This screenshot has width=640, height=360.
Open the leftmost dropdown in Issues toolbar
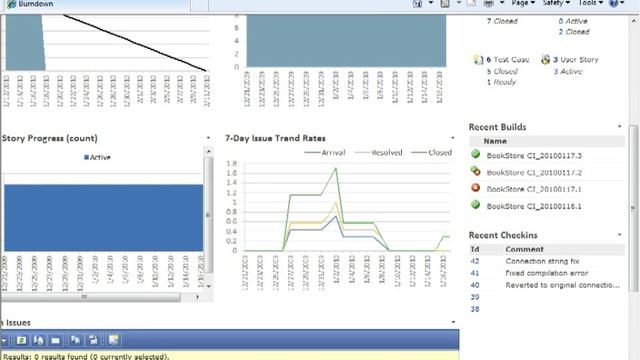pos(4,340)
